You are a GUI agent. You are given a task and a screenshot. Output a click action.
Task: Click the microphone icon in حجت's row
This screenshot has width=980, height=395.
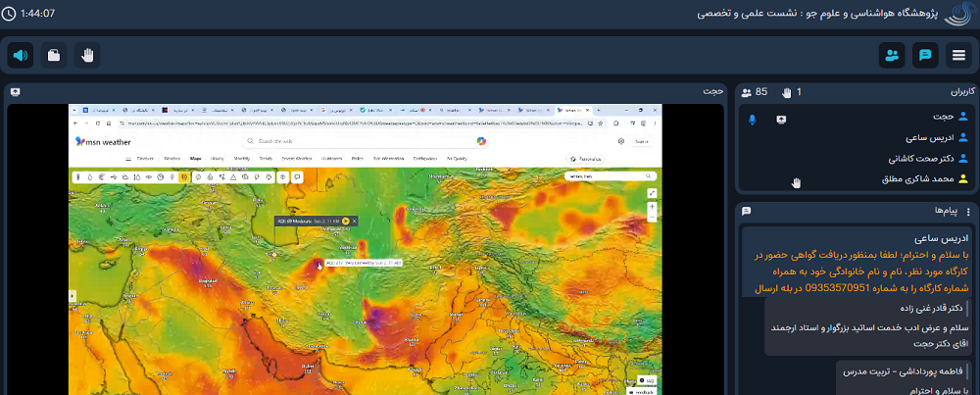click(x=752, y=120)
